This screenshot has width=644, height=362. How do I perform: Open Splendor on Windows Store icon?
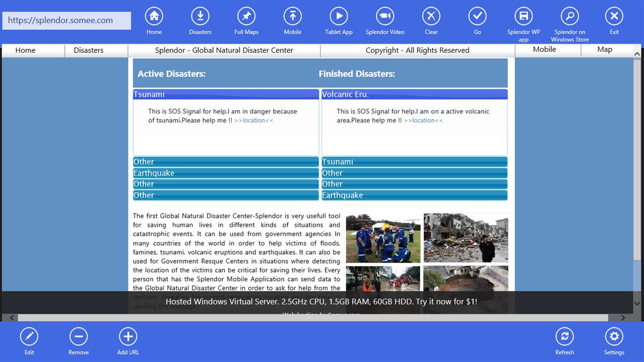570,17
